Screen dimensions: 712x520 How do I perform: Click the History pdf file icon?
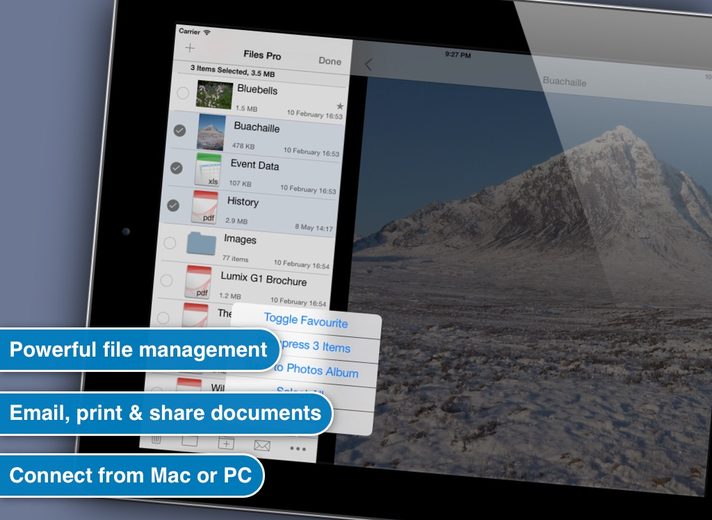(x=205, y=207)
